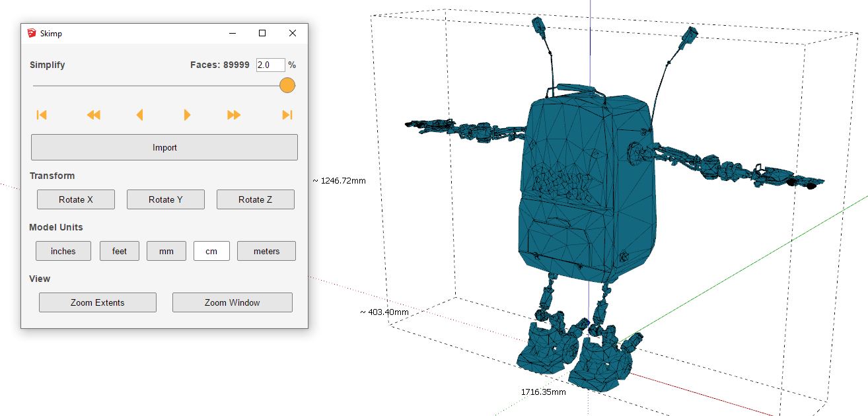Click the orange Simplify slider handle
The width and height of the screenshot is (868, 416).
(x=287, y=85)
